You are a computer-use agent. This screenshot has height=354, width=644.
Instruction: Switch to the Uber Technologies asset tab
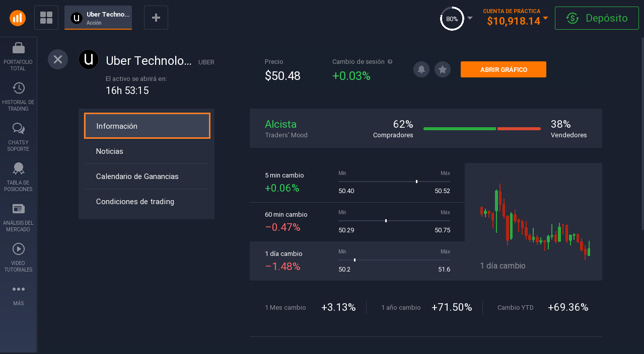pos(98,18)
